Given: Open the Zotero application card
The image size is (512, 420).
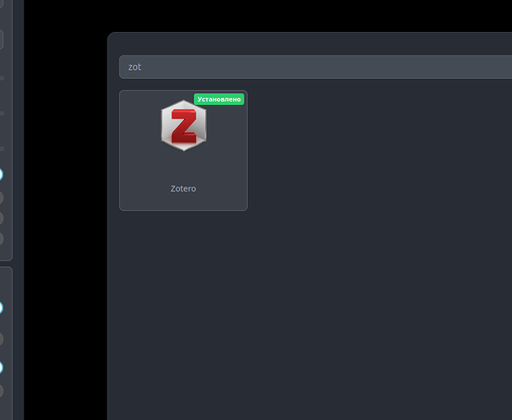Looking at the screenshot, I should (183, 150).
